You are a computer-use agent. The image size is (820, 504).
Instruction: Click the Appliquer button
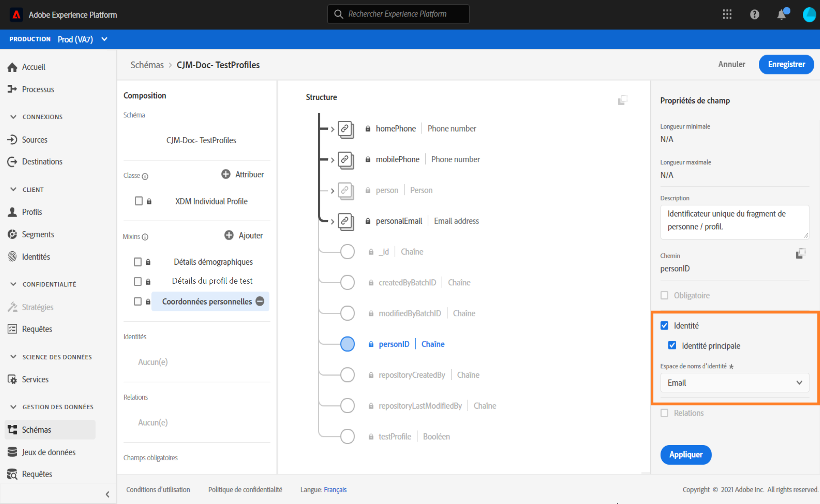click(x=686, y=454)
